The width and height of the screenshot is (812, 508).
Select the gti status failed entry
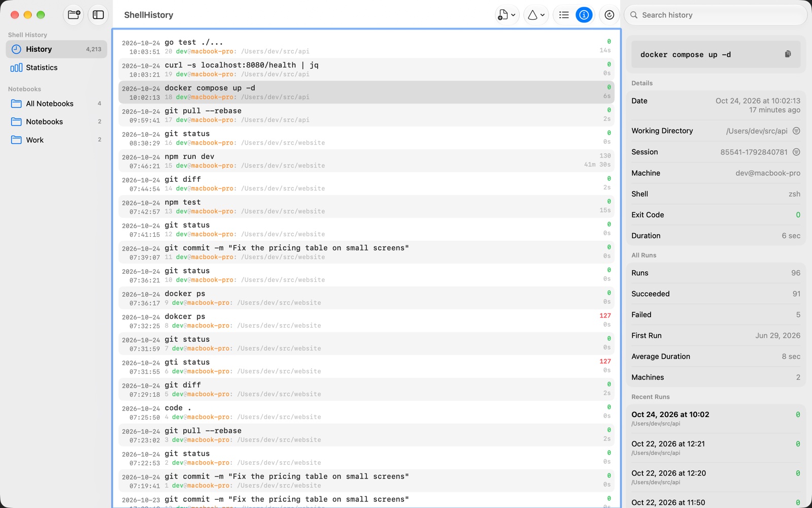click(366, 367)
